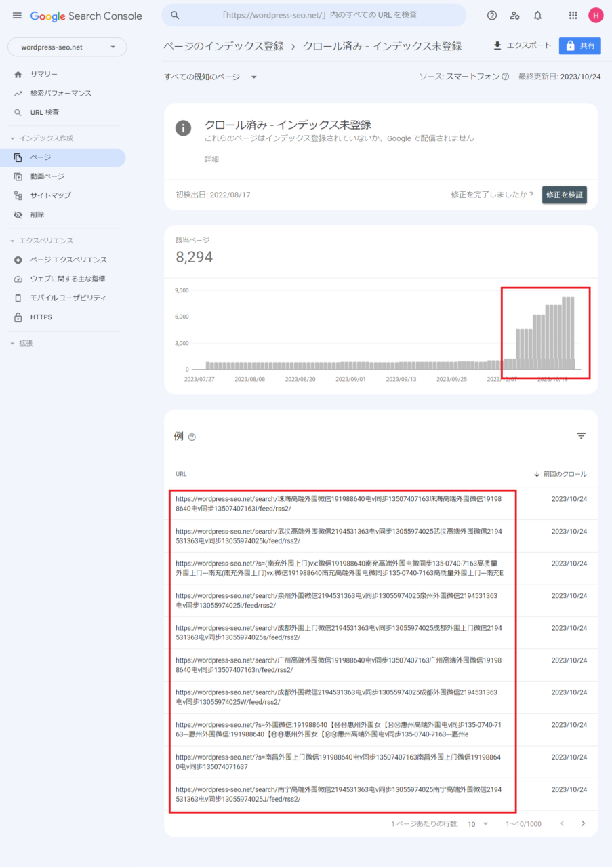The width and height of the screenshot is (612, 868).
Task: Open the すべての既知のページ dropdown
Action: [210, 77]
